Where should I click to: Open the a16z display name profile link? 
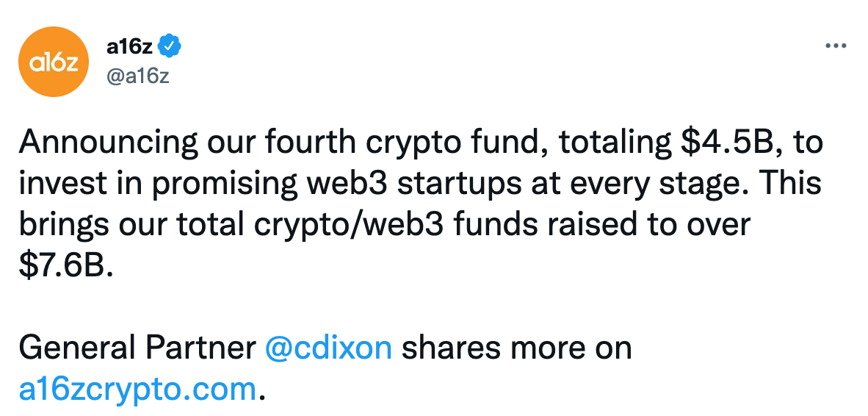point(129,47)
